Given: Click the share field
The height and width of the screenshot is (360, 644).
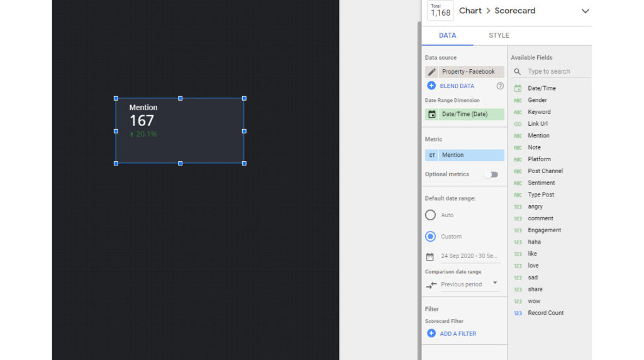Looking at the screenshot, I should (535, 290).
